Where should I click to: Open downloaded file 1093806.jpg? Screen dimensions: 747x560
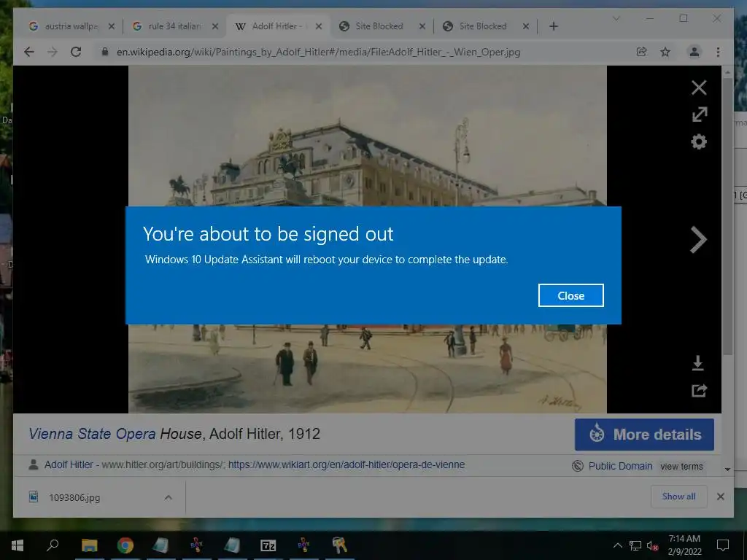[74, 497]
